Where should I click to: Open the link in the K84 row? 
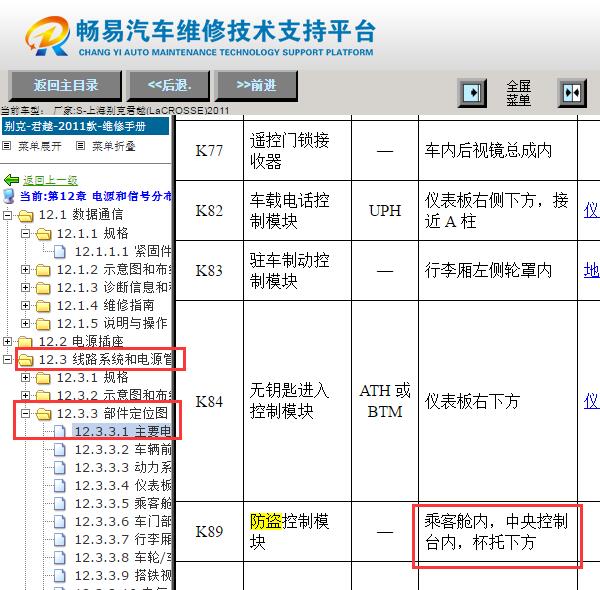click(x=592, y=401)
